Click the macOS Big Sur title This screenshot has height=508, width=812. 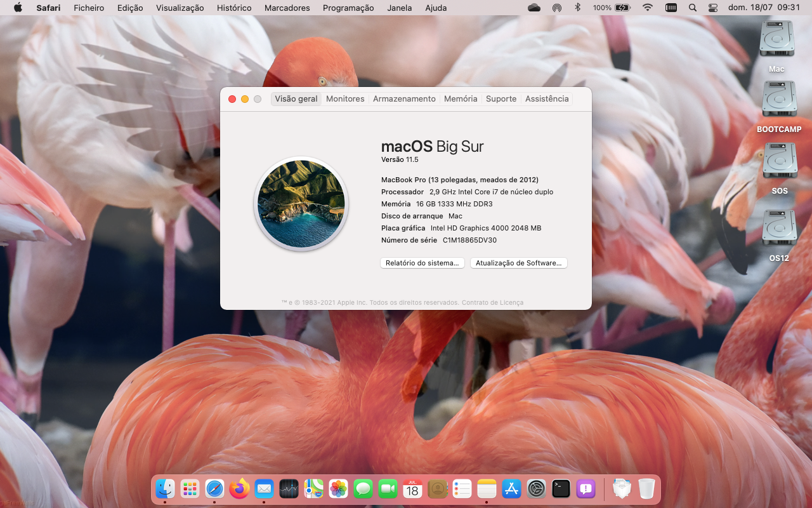click(x=433, y=147)
